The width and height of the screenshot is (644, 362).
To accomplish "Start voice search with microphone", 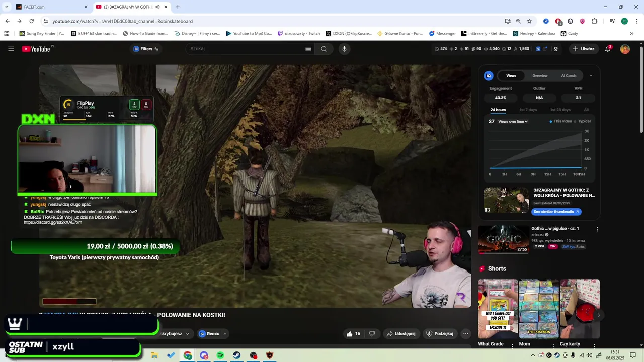I will pyautogui.click(x=345, y=49).
